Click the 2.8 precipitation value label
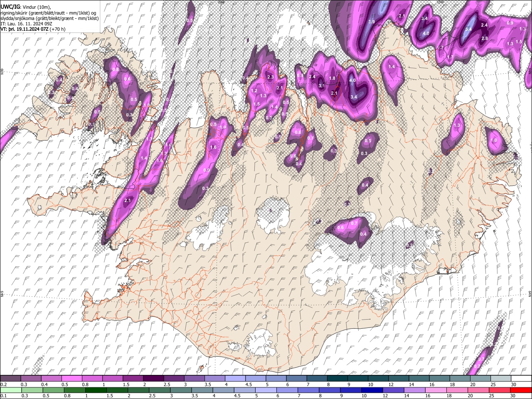 (484, 39)
